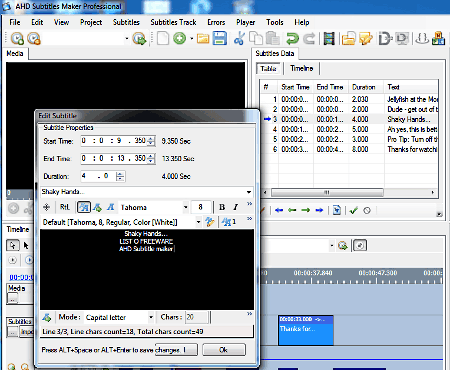The height and width of the screenshot is (370, 450).
Task: Adjust End Time using its spinner
Action: (x=151, y=158)
